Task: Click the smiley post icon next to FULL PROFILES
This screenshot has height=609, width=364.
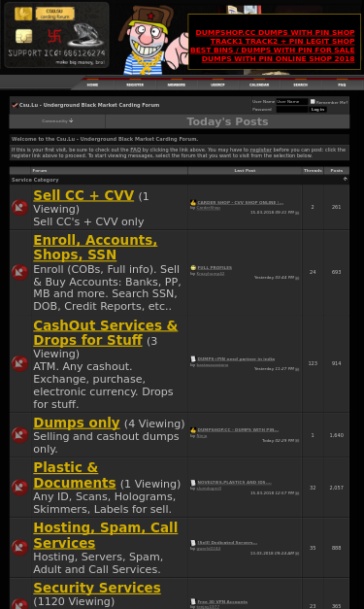Action: [193, 267]
